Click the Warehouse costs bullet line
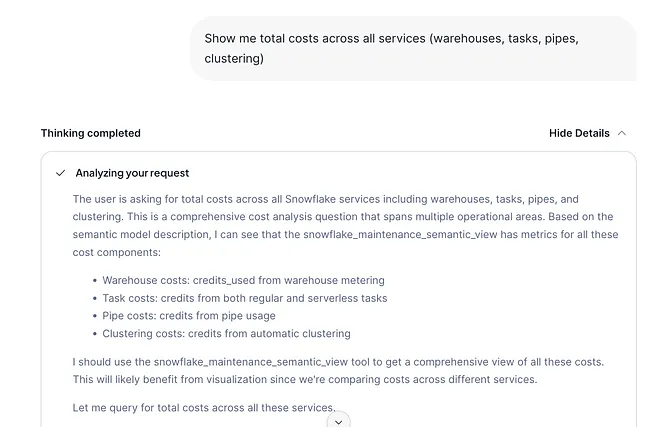The height and width of the screenshot is (427, 652). pos(243,281)
